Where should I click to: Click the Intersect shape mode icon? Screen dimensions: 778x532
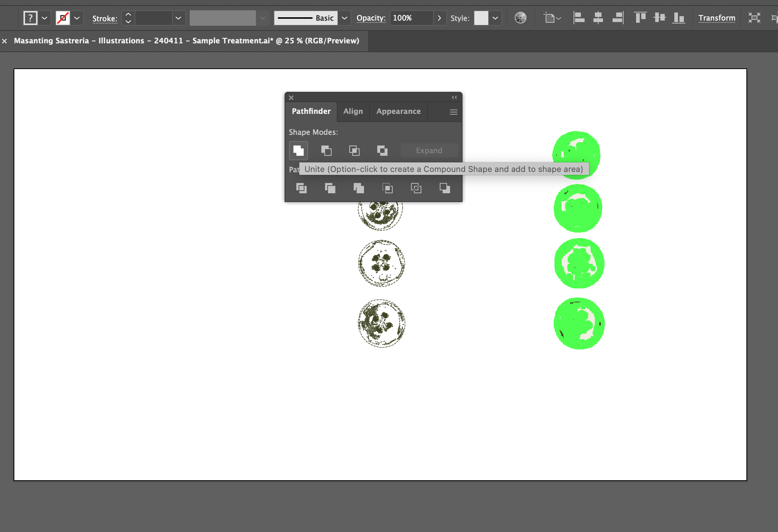[354, 151]
